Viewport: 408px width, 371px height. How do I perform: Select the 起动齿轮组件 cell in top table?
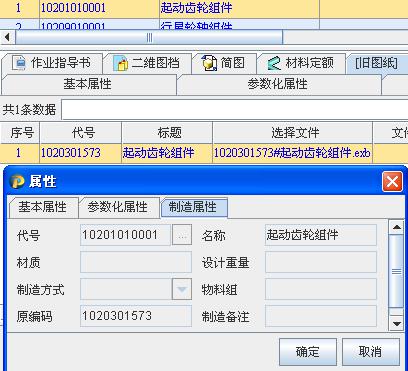[239, 8]
